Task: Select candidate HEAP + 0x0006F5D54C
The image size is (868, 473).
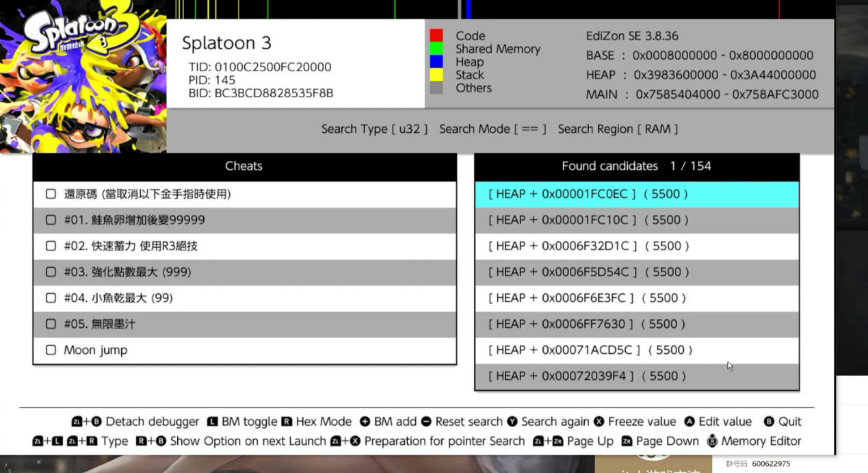Action: point(637,272)
